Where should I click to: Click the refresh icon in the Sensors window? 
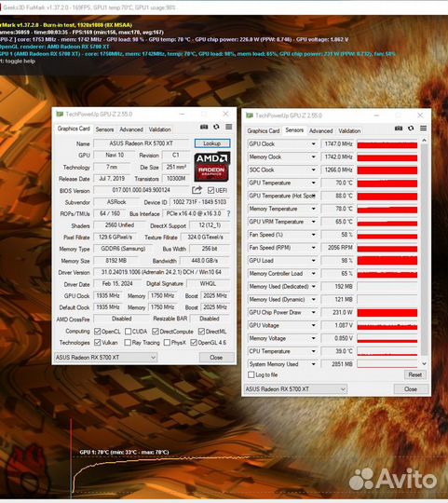[x=411, y=128]
